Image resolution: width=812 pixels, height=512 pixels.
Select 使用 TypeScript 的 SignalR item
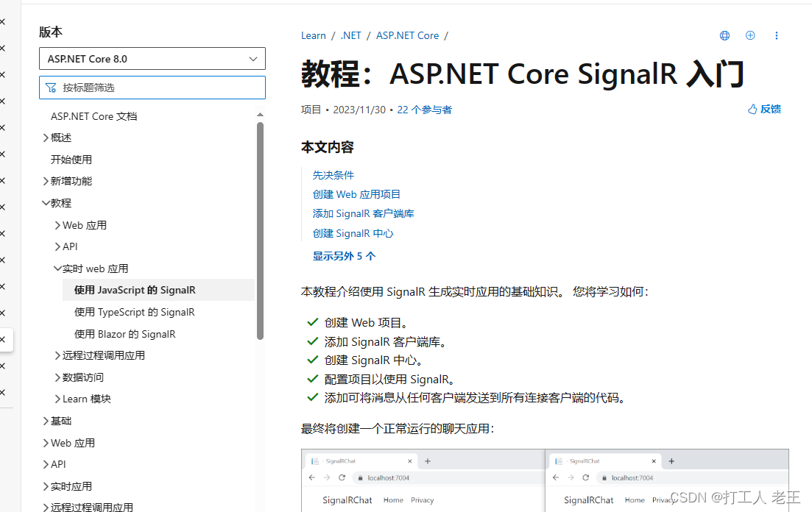click(134, 312)
